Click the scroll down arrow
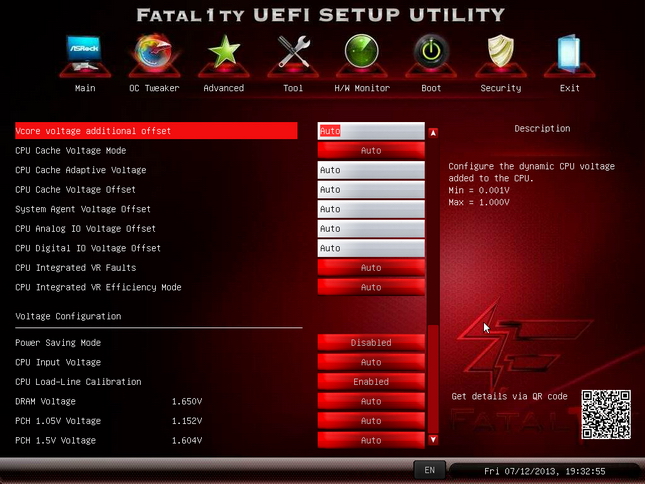Viewport: 645px width, 484px height. pyautogui.click(x=433, y=440)
